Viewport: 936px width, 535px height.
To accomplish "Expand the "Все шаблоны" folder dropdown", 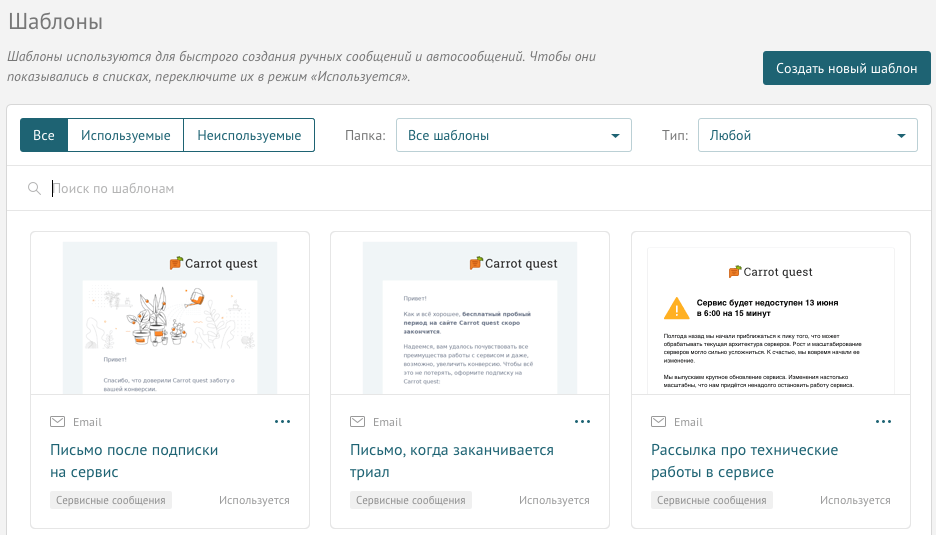I will click(x=513, y=135).
